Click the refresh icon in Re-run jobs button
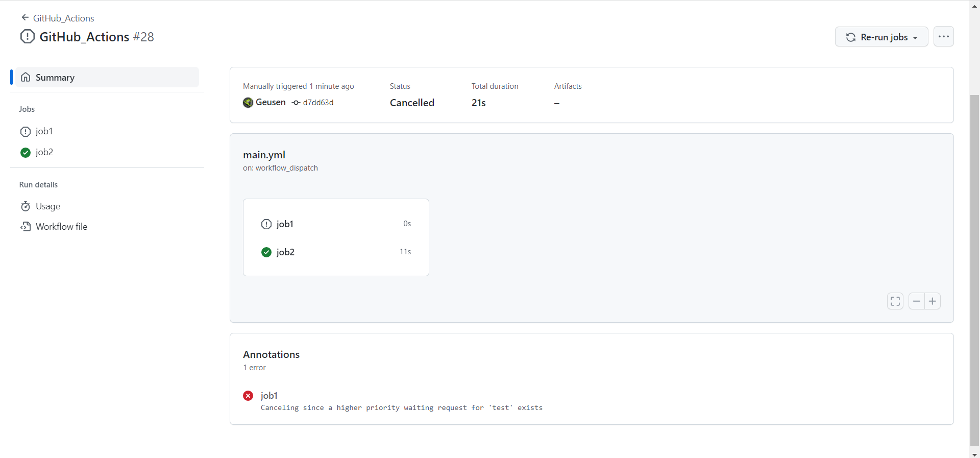Image resolution: width=980 pixels, height=458 pixels. [x=851, y=37]
